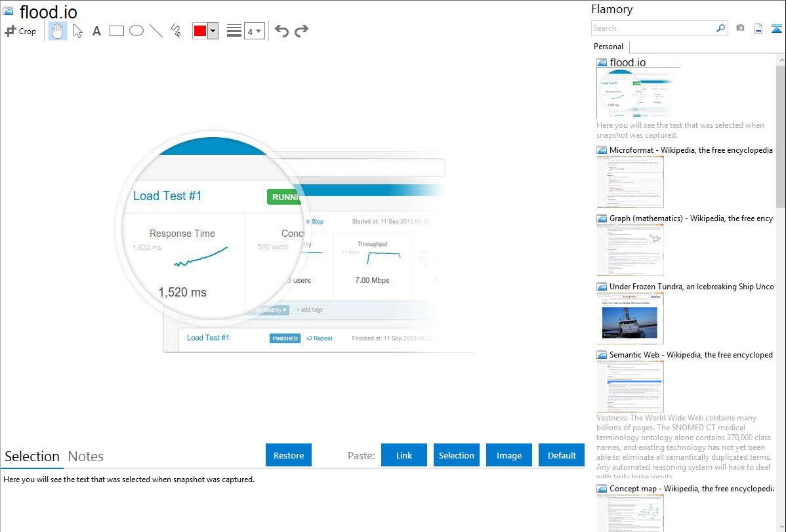Click the Microformat snapshot page icon
Image resolution: width=786 pixels, height=532 pixels.
pyautogui.click(x=602, y=150)
